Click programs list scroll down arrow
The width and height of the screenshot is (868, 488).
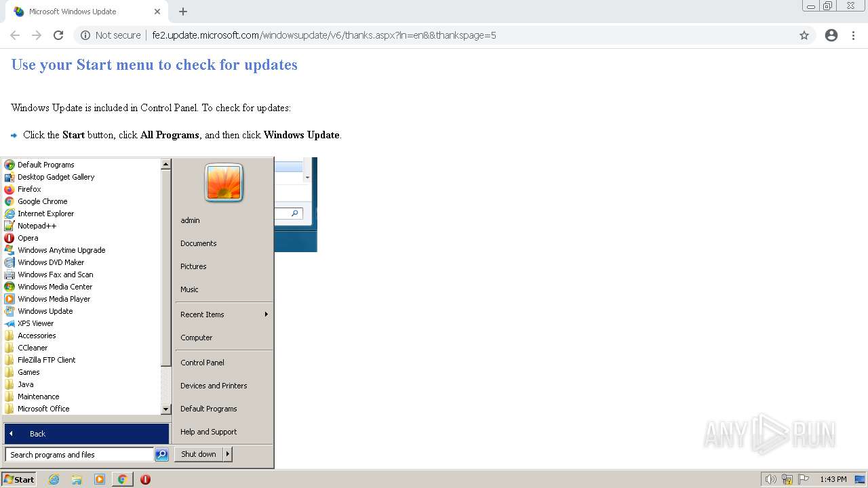tap(165, 409)
